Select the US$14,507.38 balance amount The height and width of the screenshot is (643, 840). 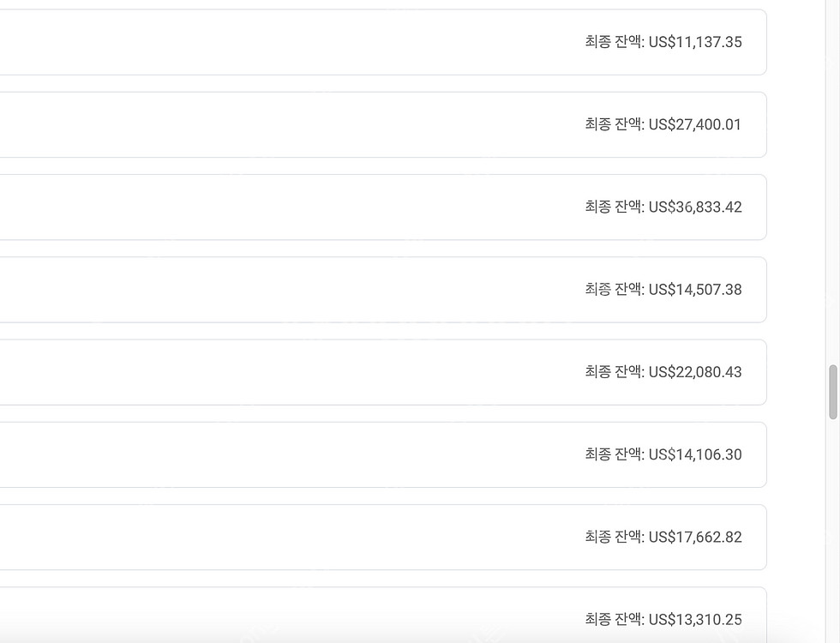pyautogui.click(x=695, y=290)
